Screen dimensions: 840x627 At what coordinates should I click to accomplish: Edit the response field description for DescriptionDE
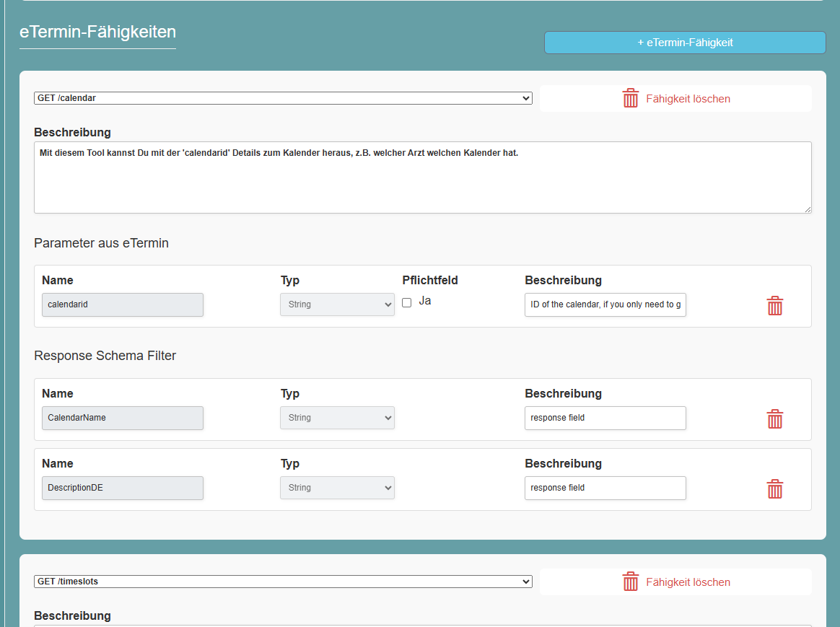click(605, 488)
